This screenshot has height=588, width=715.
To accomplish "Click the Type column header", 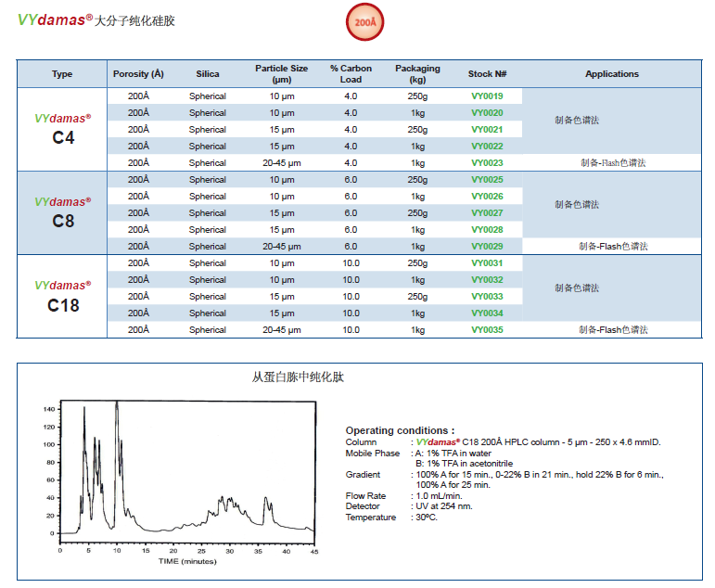I will tap(62, 74).
